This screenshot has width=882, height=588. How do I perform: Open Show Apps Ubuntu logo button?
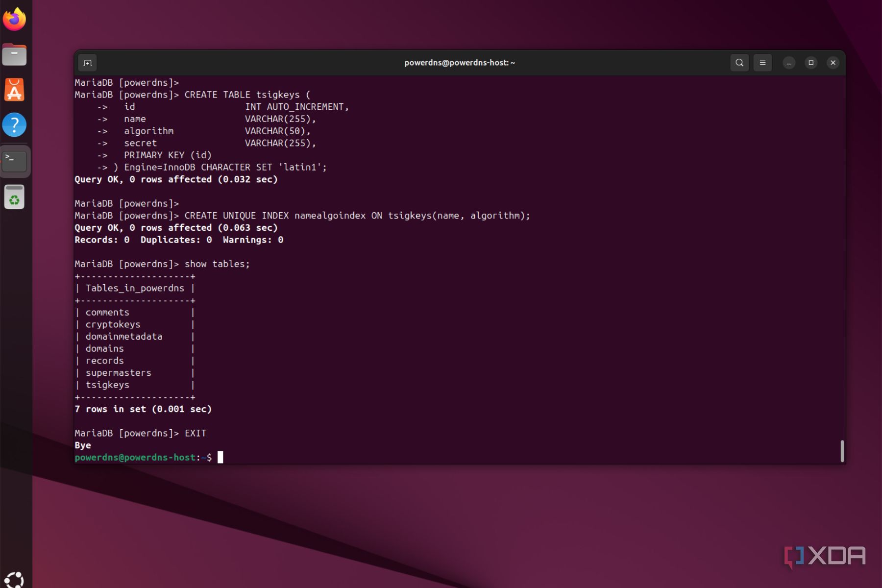pyautogui.click(x=15, y=580)
